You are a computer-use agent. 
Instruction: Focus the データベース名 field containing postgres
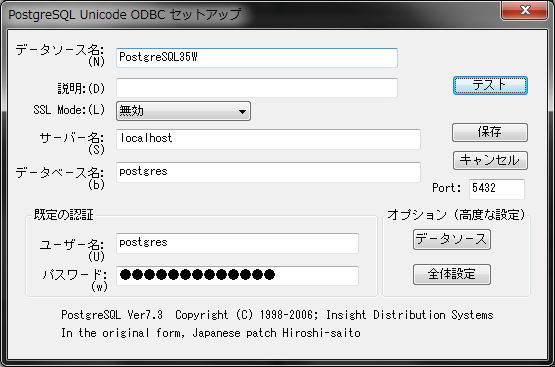pyautogui.click(x=268, y=172)
